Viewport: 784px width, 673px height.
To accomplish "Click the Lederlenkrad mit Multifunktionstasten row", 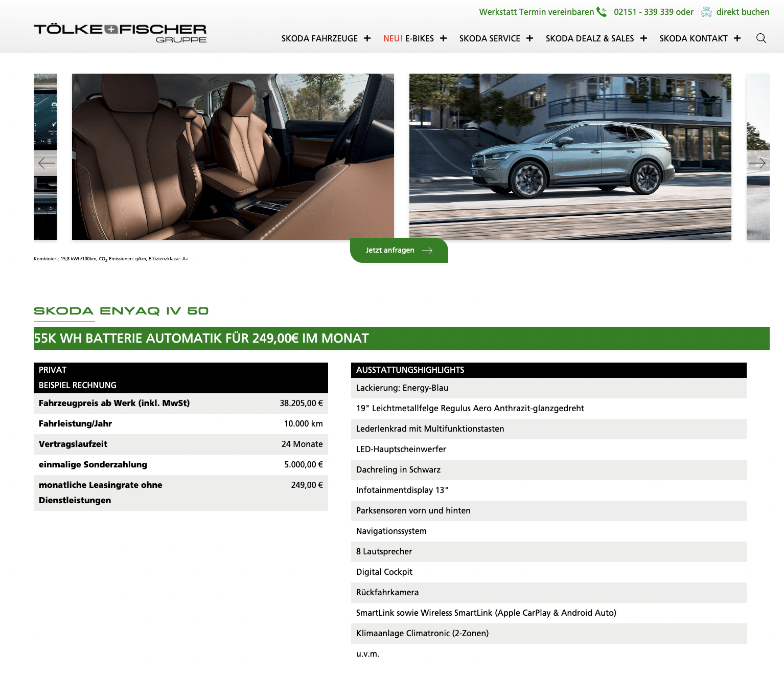I will click(x=549, y=429).
